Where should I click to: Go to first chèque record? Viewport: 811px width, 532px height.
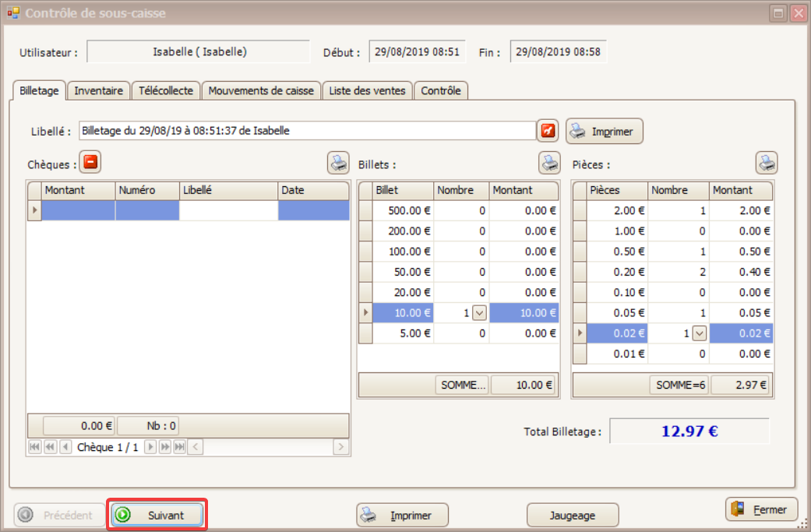[x=34, y=446]
